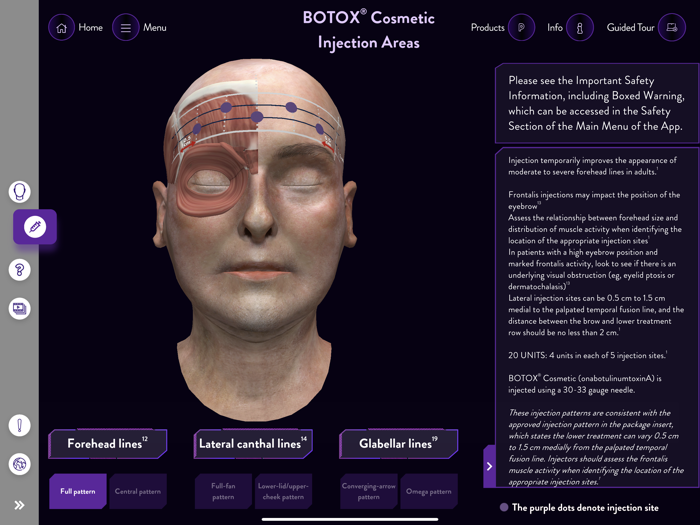Viewport: 700px width, 525px height.
Task: Choose the Full-fan pattern option
Action: point(223,492)
